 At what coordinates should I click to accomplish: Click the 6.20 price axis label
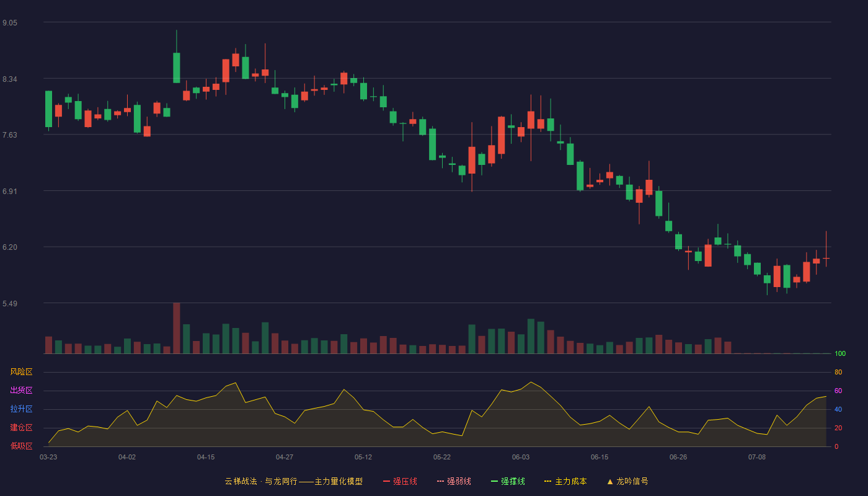10,247
